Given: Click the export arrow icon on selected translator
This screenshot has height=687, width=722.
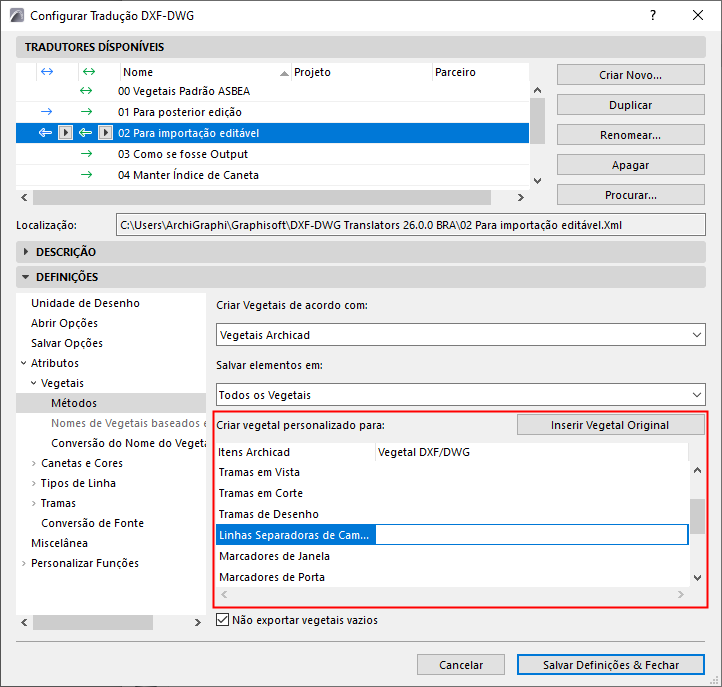Looking at the screenshot, I should (86, 133).
